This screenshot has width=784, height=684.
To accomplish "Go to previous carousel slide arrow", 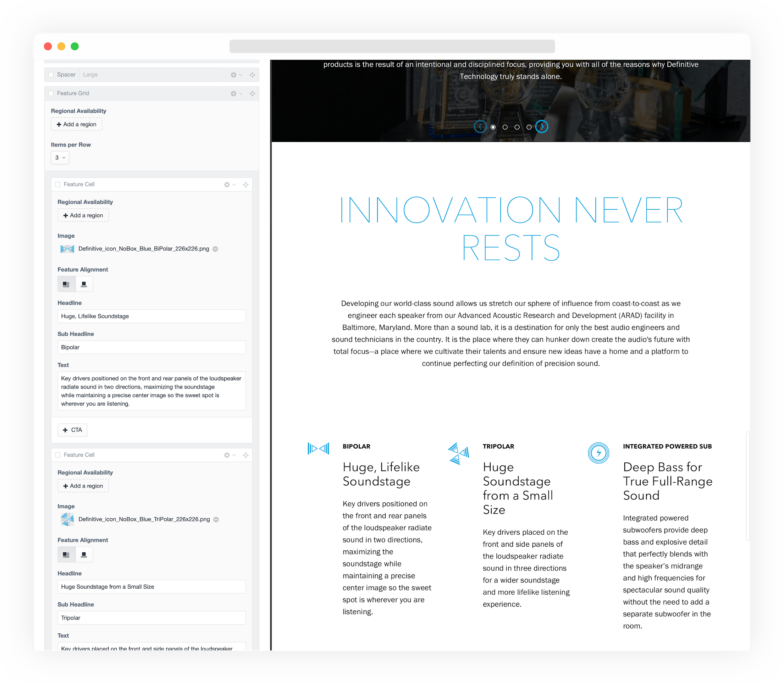I will coord(480,127).
